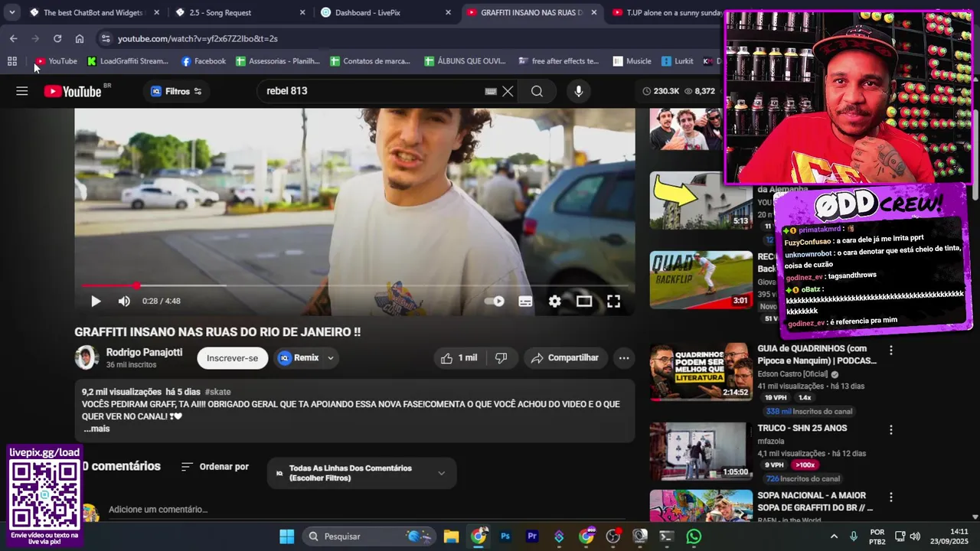This screenshot has height=551, width=980.
Task: Toggle the autoplay switch in player
Action: pos(495,302)
